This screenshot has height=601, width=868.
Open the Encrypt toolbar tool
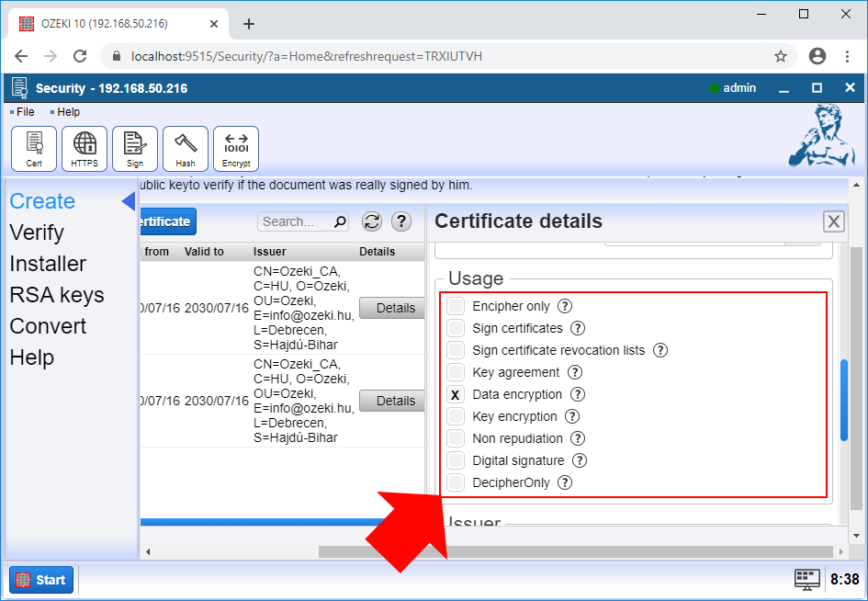(236, 149)
